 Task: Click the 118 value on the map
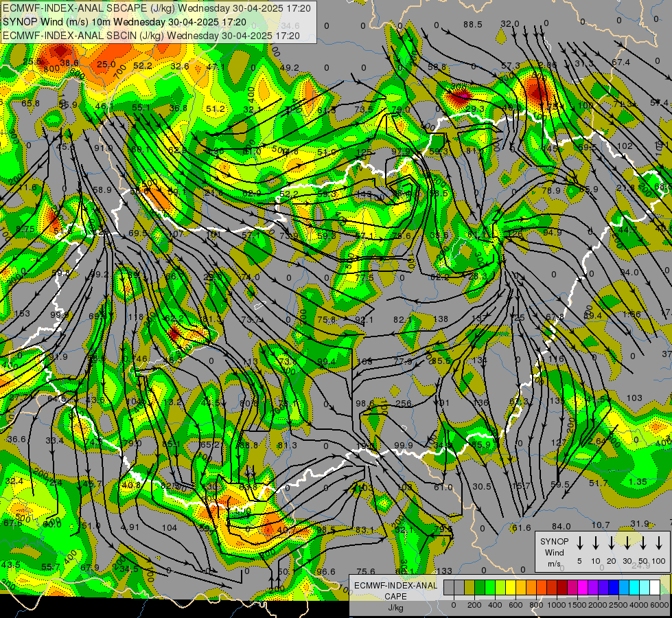pyautogui.click(x=136, y=317)
